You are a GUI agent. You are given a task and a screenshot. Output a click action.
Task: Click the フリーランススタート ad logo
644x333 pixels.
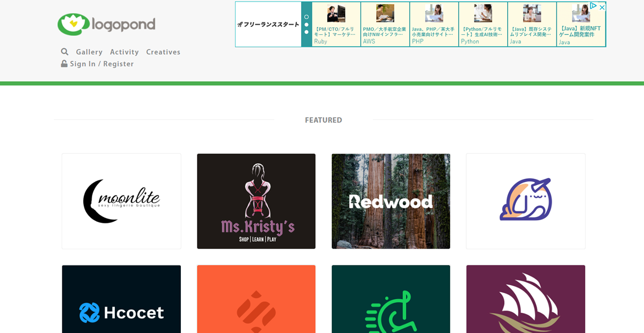[x=268, y=24]
